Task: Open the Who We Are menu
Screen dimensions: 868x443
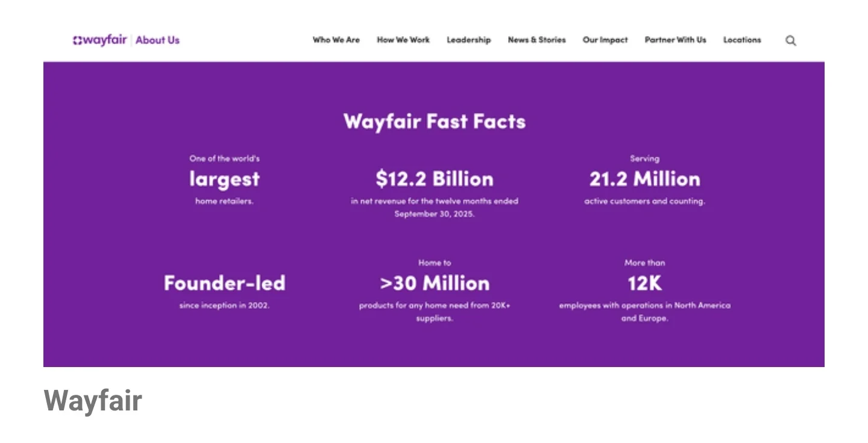Action: pyautogui.click(x=336, y=40)
